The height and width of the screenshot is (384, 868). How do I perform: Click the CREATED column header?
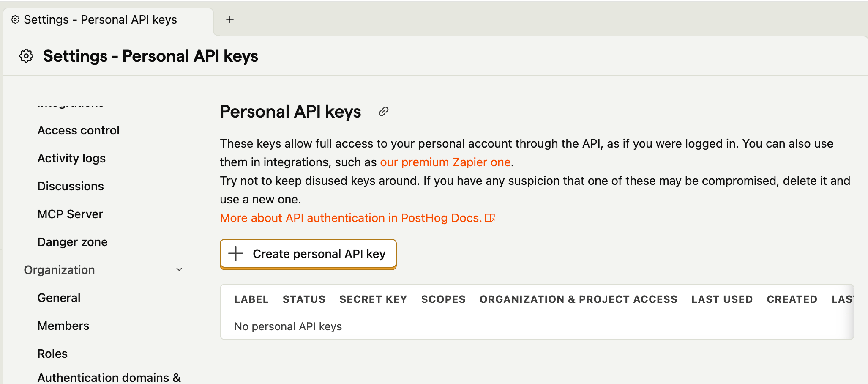[792, 299]
